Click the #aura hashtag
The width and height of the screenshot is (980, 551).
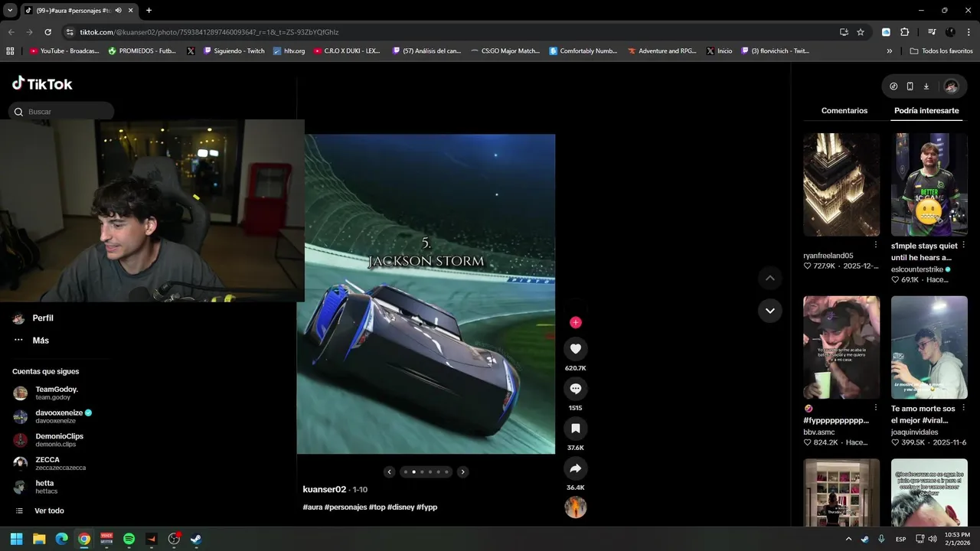(x=312, y=507)
